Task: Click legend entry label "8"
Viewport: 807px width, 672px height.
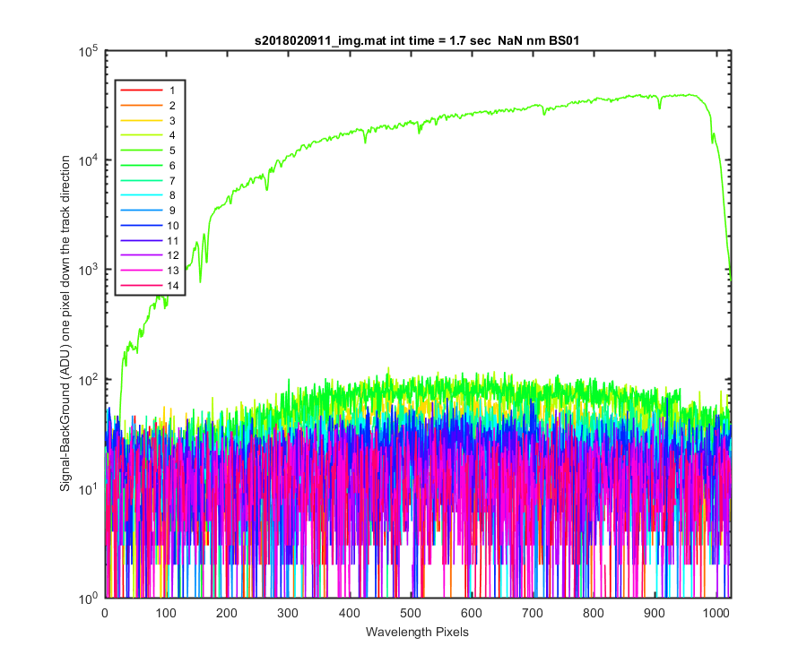Action: (172, 195)
